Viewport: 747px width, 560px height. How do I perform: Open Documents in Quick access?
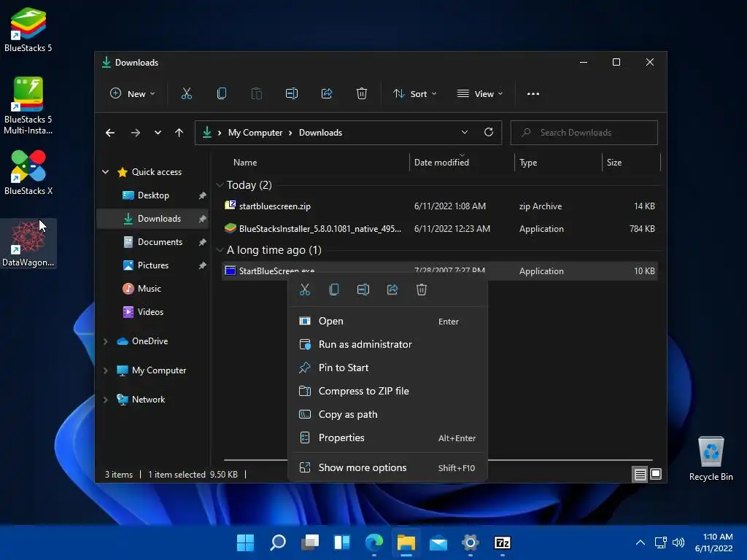pos(153,242)
